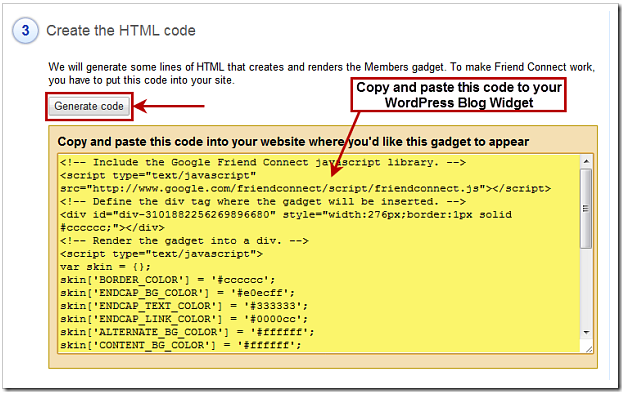Viewport: 624px width, 393px height.
Task: Click the Generate code button
Action: coord(89,106)
